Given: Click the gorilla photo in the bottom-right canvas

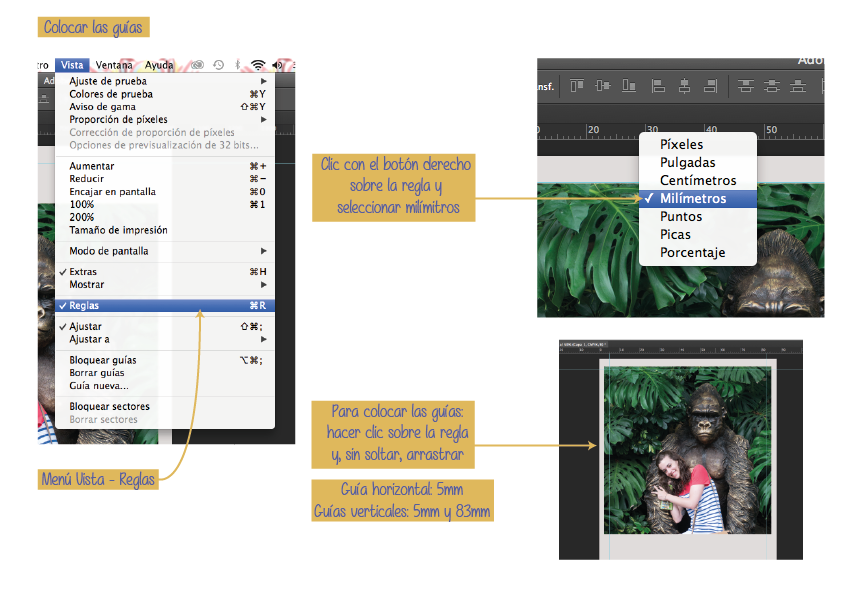Looking at the screenshot, I should coord(687,450).
